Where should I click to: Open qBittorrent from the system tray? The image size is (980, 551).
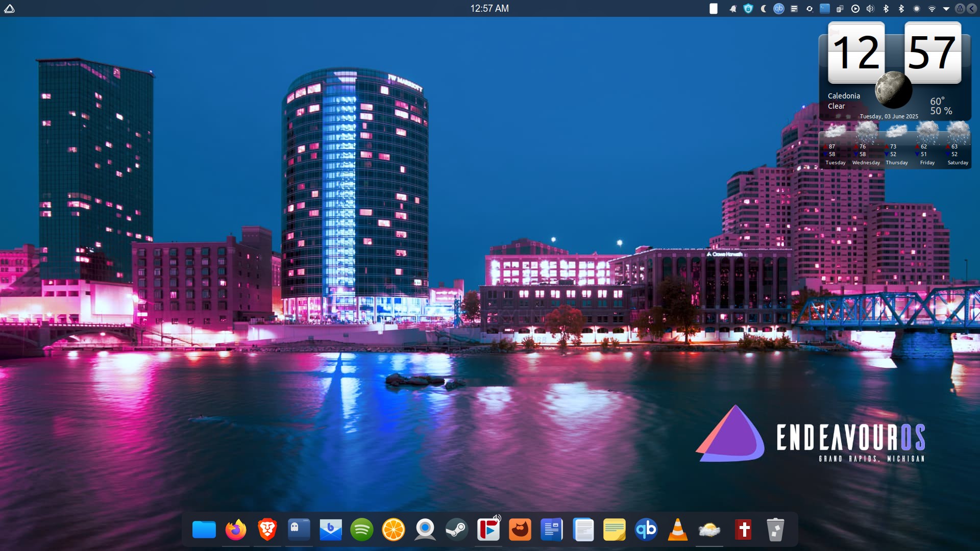(x=779, y=9)
